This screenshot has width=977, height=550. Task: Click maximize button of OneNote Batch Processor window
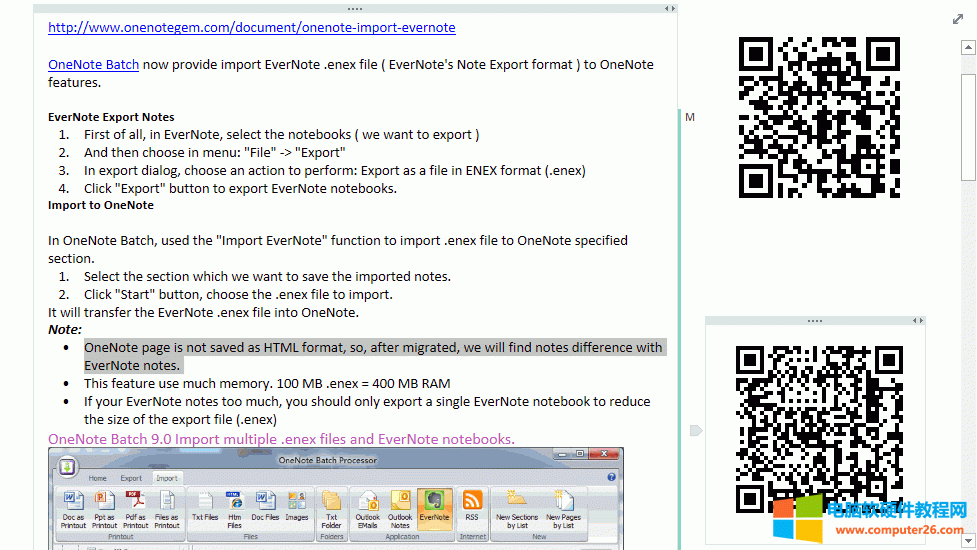579,454
